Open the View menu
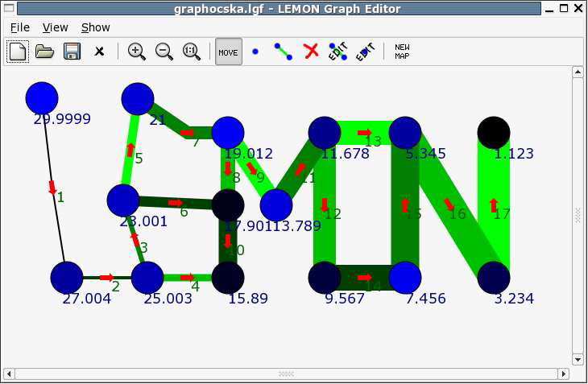Viewport: 588px width, 384px height. (x=56, y=27)
